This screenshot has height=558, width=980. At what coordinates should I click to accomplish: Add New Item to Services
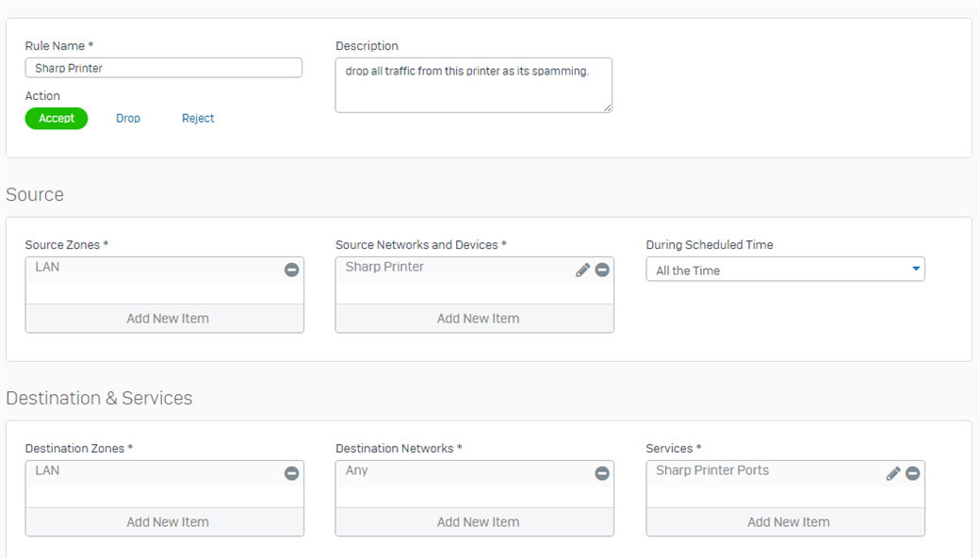click(x=786, y=522)
